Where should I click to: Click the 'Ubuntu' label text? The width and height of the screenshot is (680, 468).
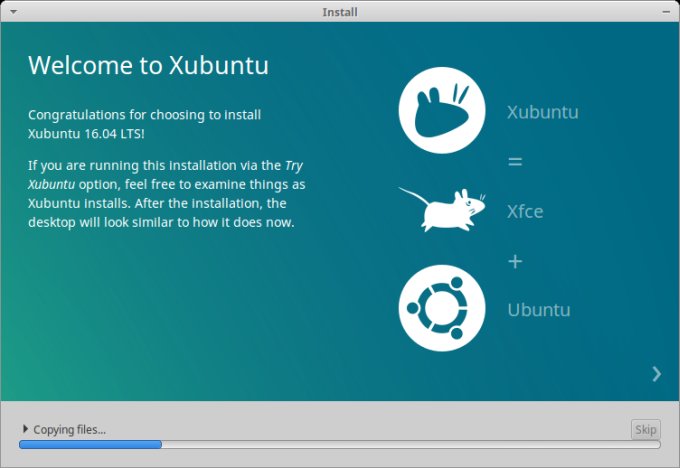click(x=539, y=310)
